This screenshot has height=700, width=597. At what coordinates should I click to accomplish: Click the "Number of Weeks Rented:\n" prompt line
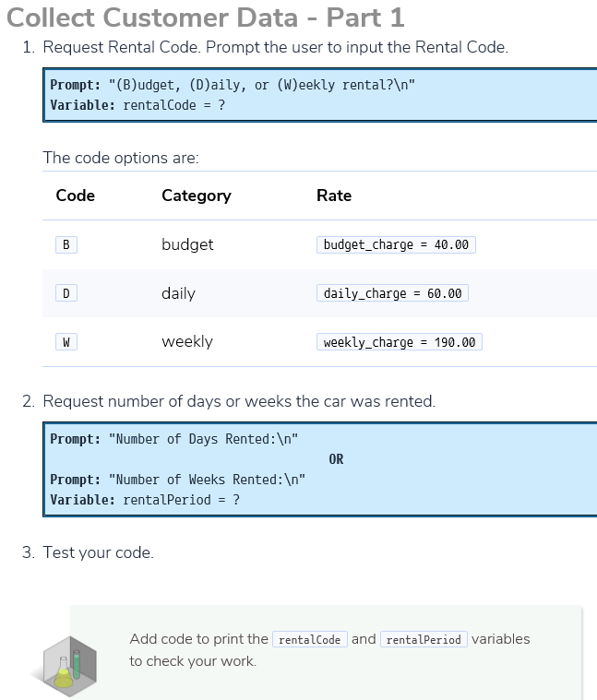[x=178, y=480]
